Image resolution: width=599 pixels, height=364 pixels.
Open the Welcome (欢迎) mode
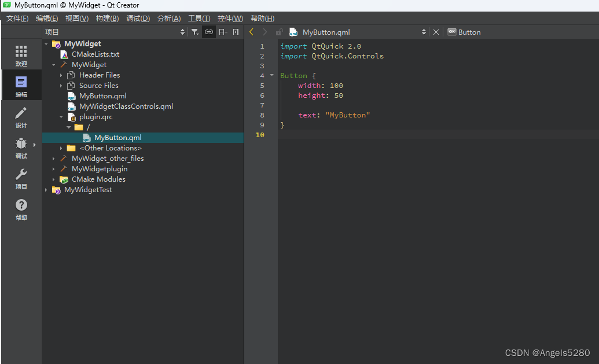[x=21, y=56]
